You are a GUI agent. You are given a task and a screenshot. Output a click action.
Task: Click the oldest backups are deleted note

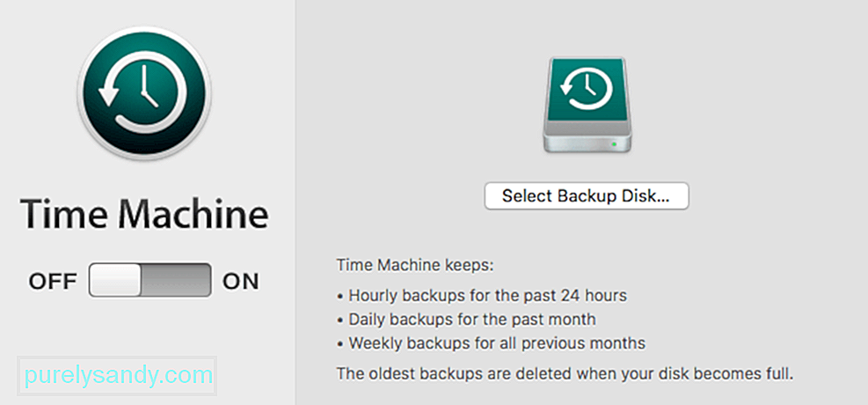point(565,373)
